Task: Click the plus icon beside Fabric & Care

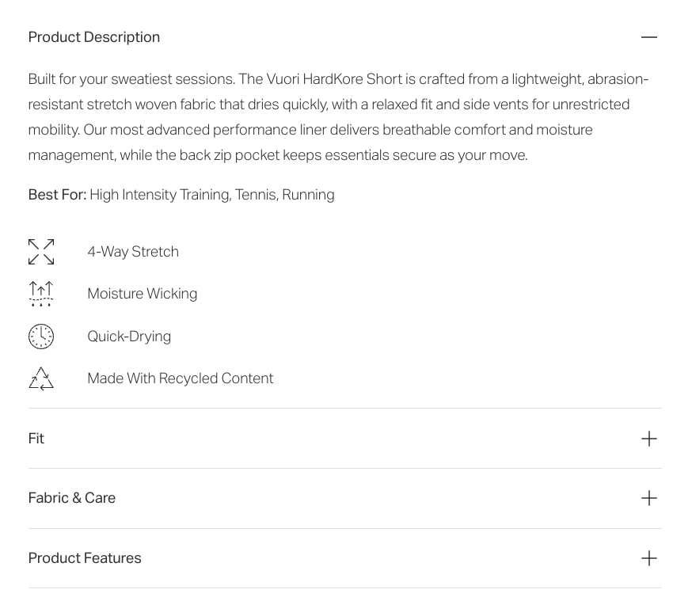Action: [649, 498]
